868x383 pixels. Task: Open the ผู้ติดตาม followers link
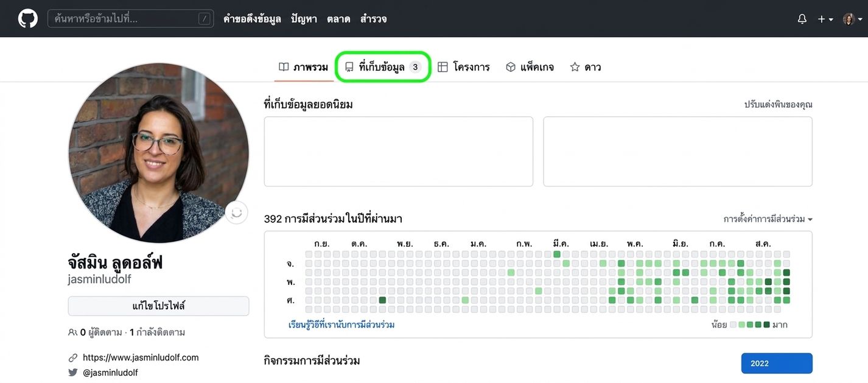(x=94, y=332)
